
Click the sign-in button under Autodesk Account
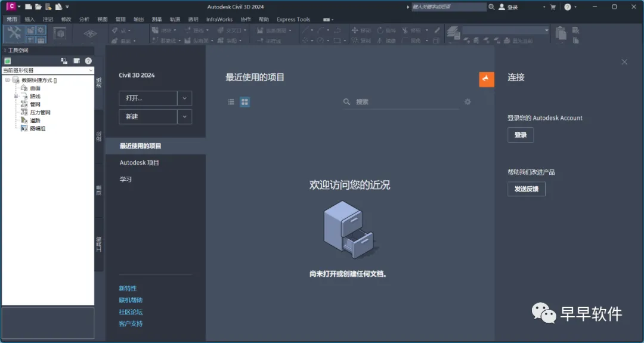(521, 135)
